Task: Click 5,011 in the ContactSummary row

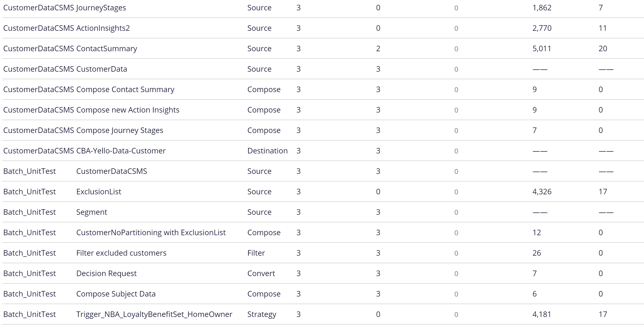Action: 542,48
